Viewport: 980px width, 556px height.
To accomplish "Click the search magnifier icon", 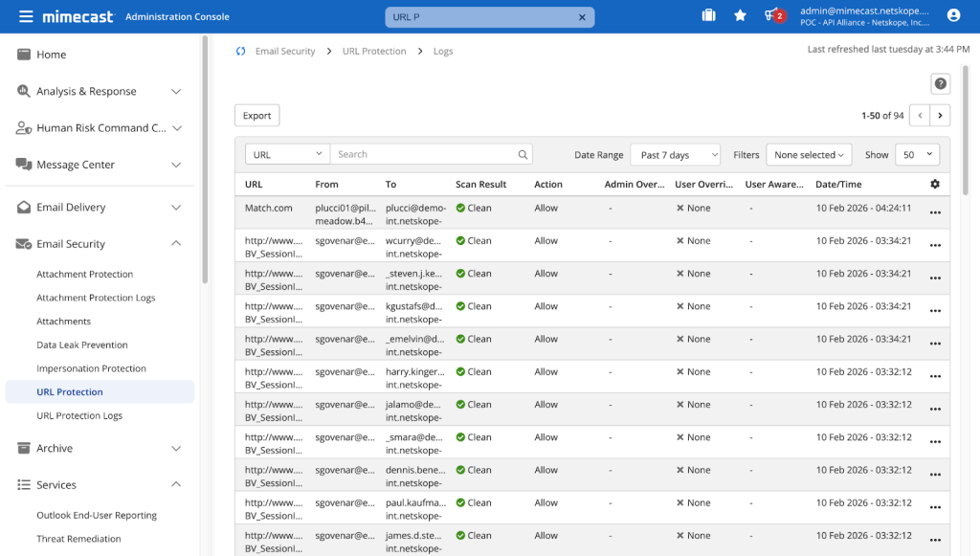I will (523, 154).
